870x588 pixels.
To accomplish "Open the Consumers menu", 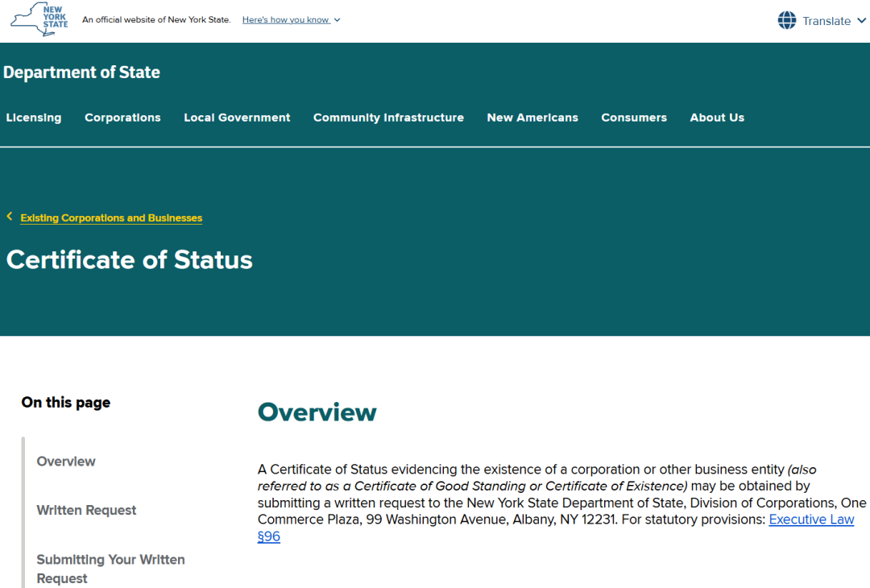I will coord(634,118).
